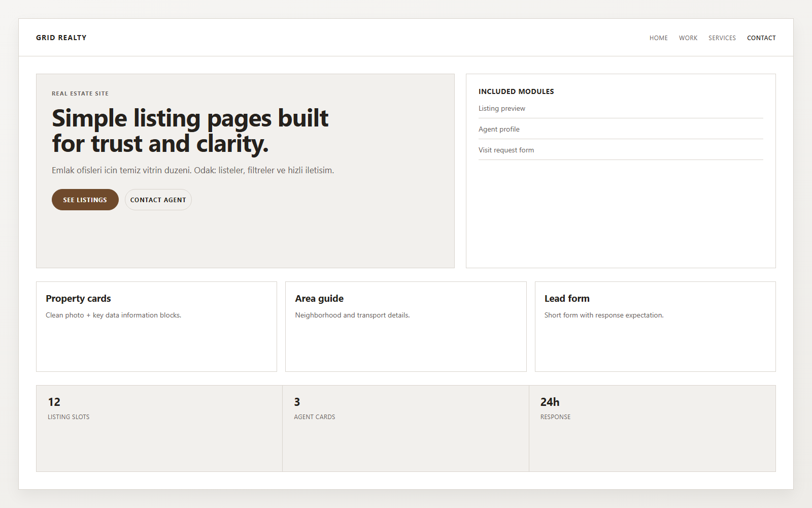Open the SERVICES navigation item
812x508 pixels.
722,38
